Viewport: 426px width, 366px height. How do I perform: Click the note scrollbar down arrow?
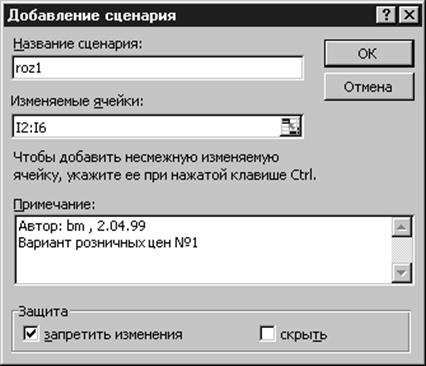coord(401,273)
